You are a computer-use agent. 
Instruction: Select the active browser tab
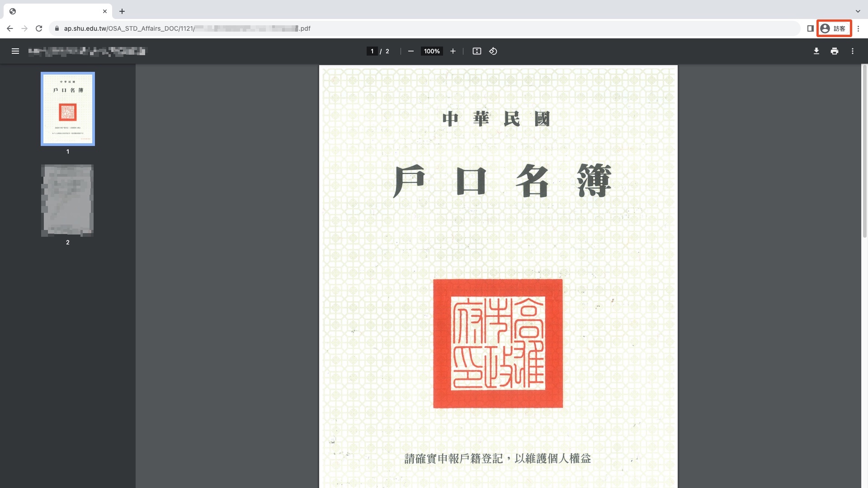(x=59, y=11)
